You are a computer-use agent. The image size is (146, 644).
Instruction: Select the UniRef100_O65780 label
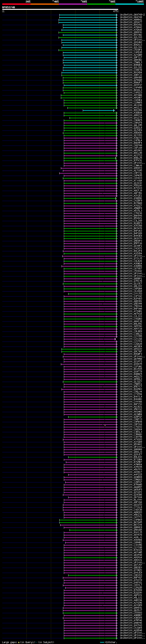tap(131, 326)
